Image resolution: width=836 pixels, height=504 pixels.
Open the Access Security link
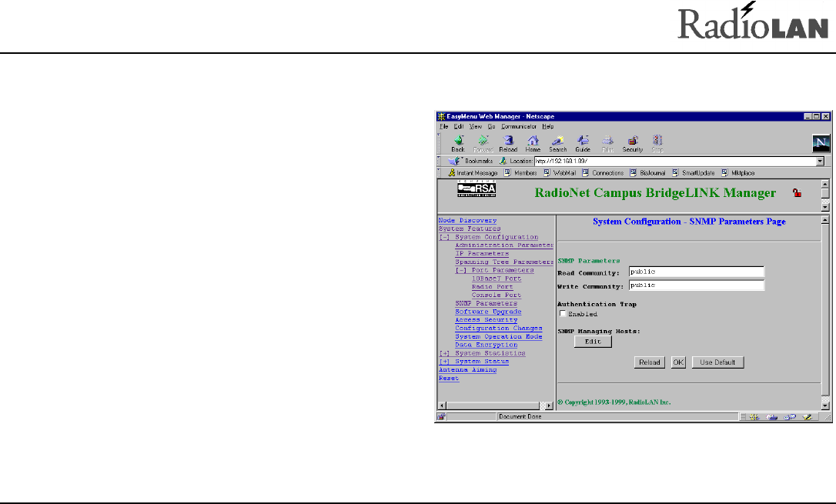coord(487,319)
